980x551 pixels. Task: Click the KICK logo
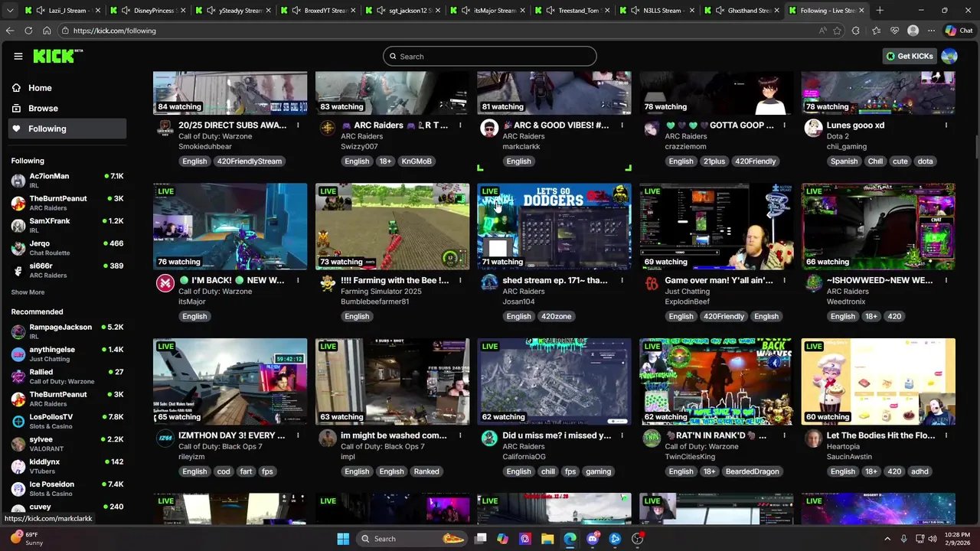pos(57,56)
